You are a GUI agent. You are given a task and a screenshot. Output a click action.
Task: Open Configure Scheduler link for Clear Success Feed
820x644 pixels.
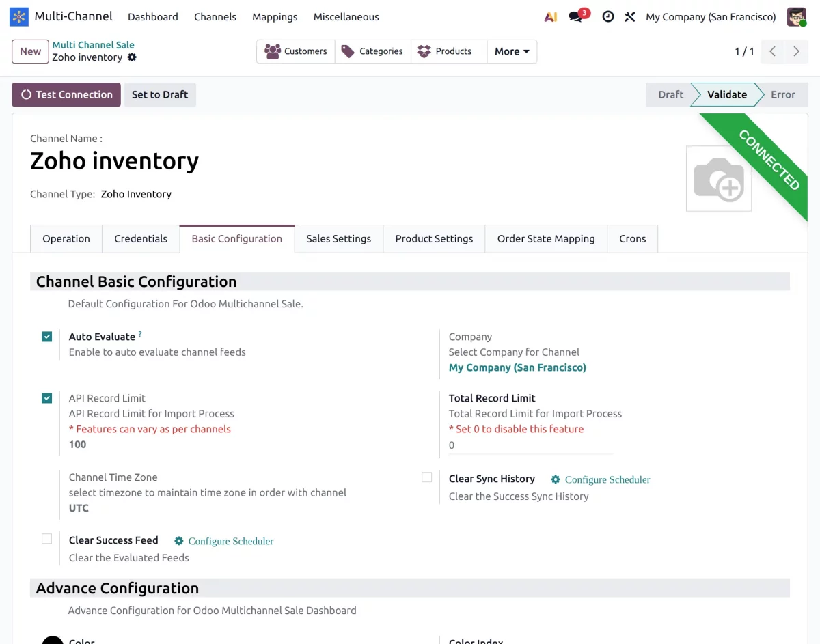coord(224,541)
